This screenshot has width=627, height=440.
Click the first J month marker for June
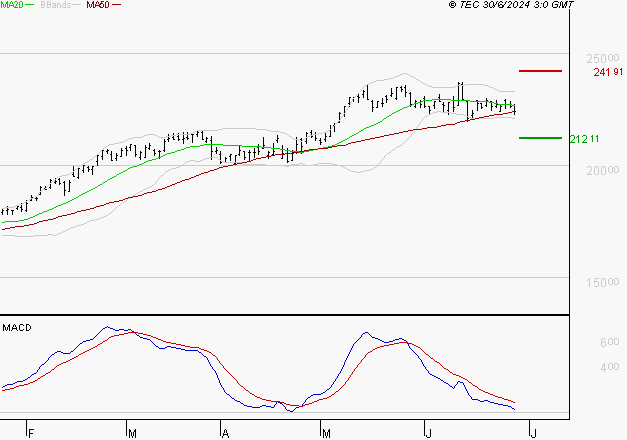[x=429, y=434]
